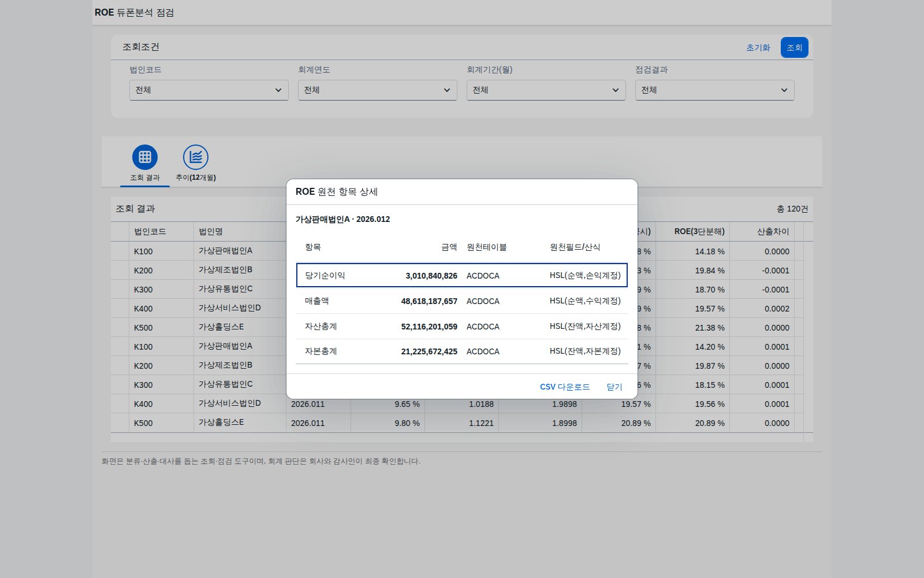
Task: Click the 원천필드/산식 column header
Action: (575, 247)
